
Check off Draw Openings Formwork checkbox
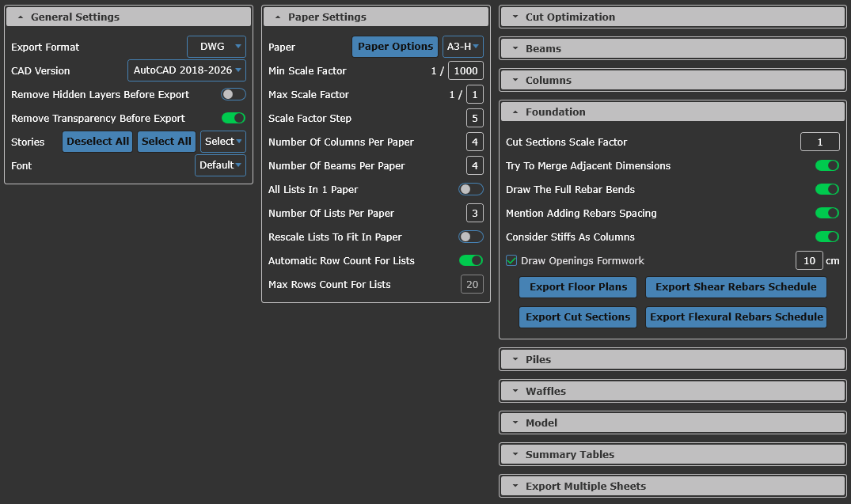(x=511, y=260)
